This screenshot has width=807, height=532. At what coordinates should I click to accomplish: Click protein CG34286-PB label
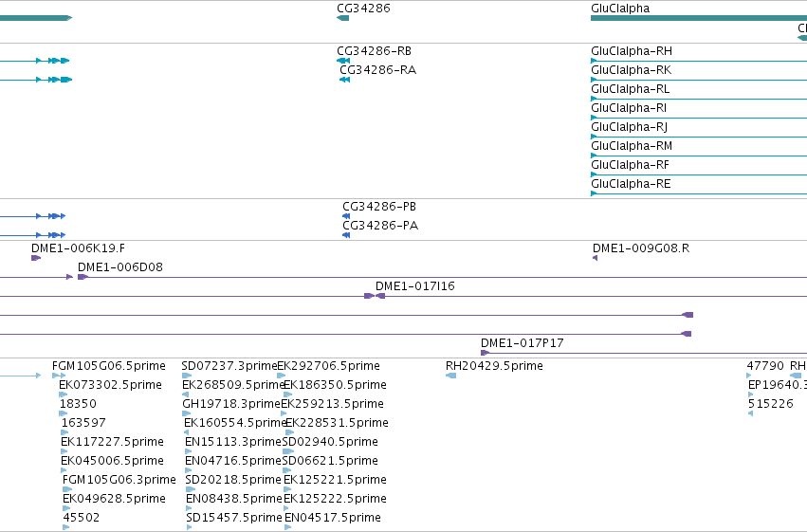(x=379, y=207)
